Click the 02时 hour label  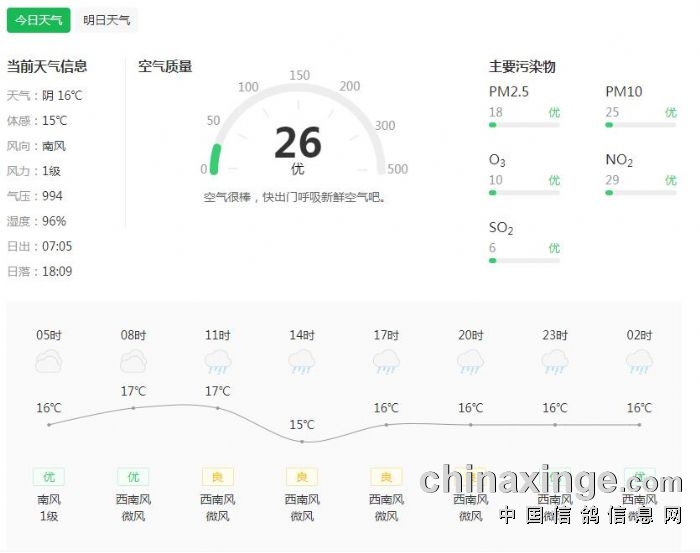click(x=639, y=335)
